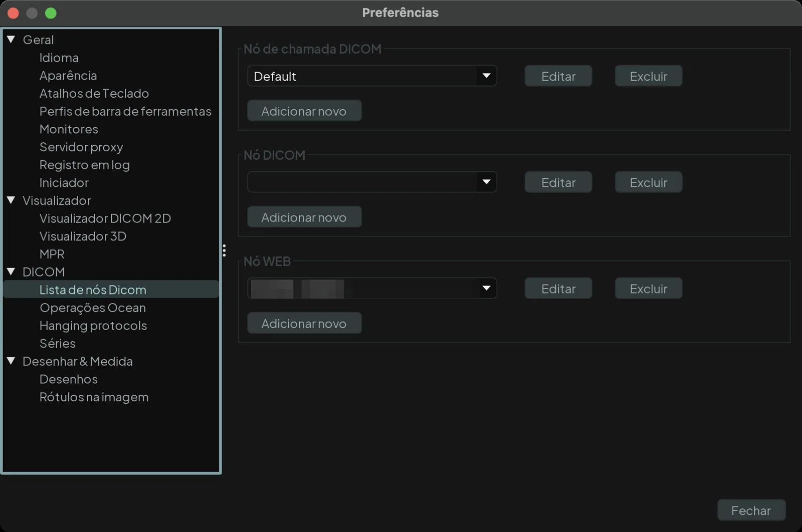Select Idioma in preferences tree
Screen dimensions: 802x532
tap(59, 58)
